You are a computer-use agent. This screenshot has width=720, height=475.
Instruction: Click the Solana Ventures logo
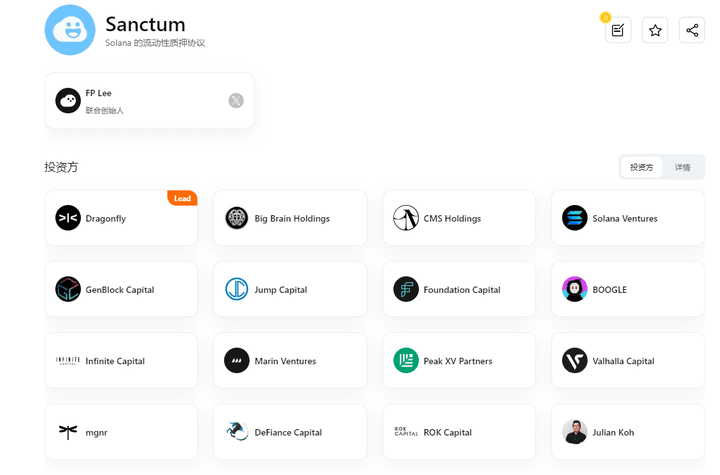click(574, 218)
